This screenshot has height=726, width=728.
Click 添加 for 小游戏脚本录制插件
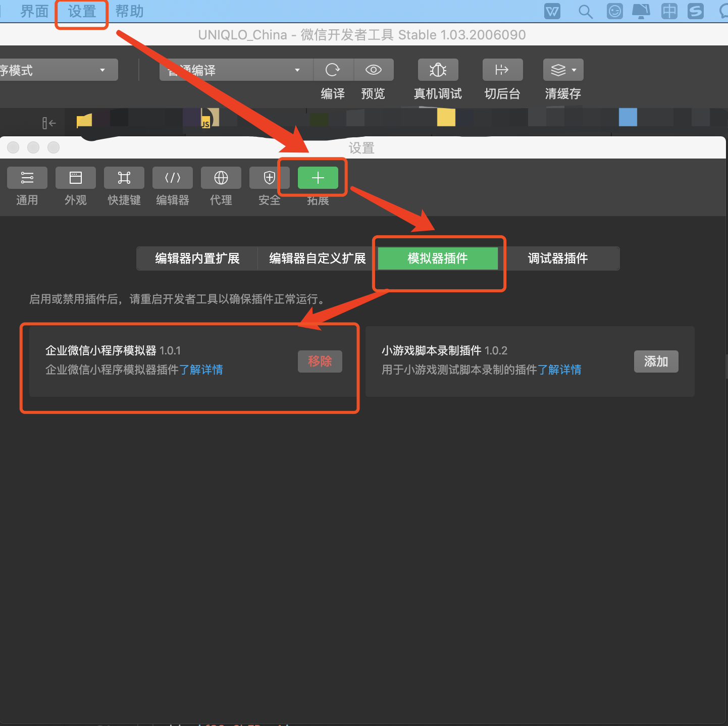656,361
